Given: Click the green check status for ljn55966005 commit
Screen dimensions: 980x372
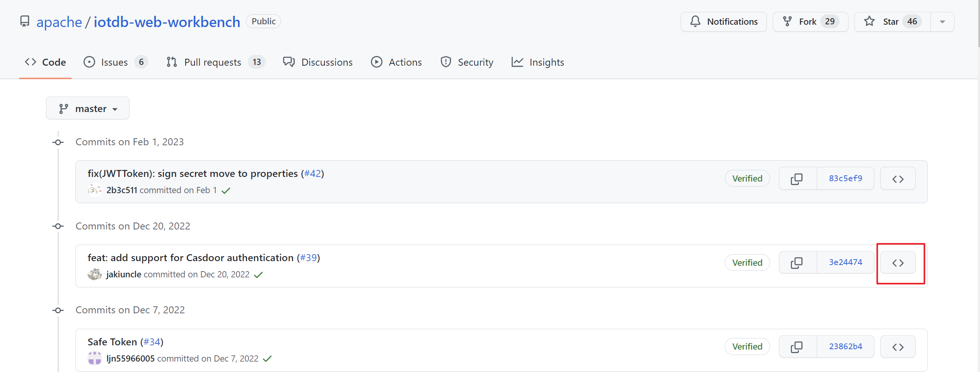Looking at the screenshot, I should 267,359.
